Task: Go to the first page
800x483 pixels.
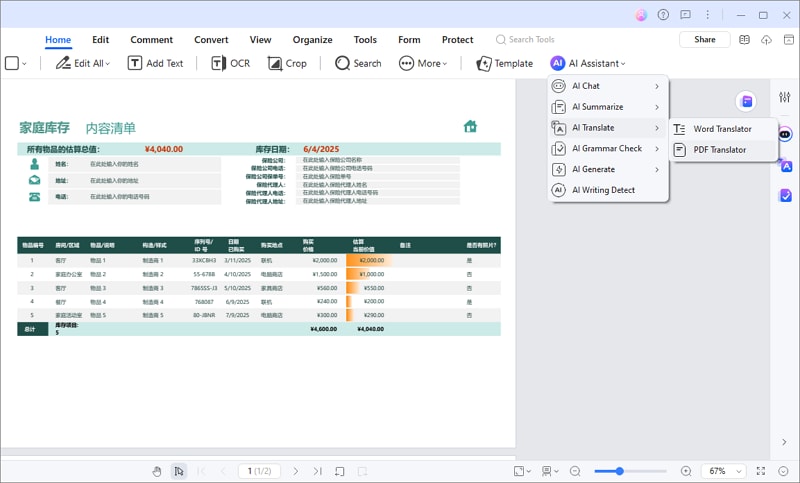Action: click(x=201, y=471)
